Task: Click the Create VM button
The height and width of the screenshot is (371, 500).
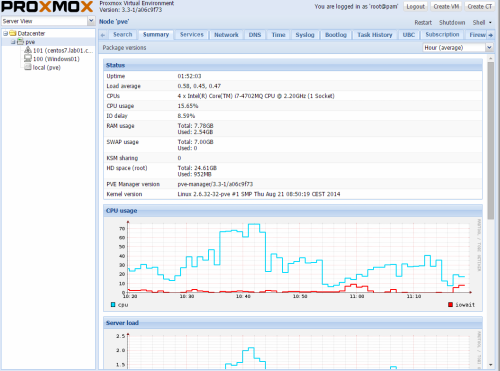Action: (446, 7)
